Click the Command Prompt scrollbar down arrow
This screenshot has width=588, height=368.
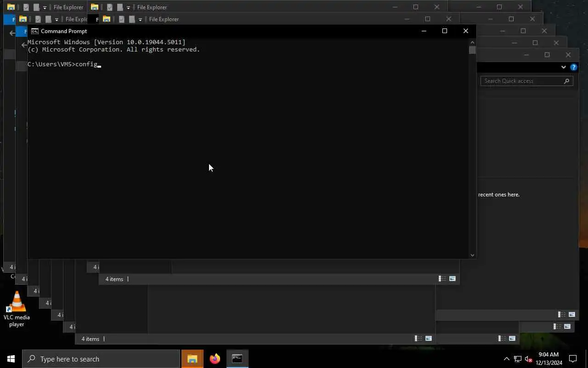click(472, 255)
